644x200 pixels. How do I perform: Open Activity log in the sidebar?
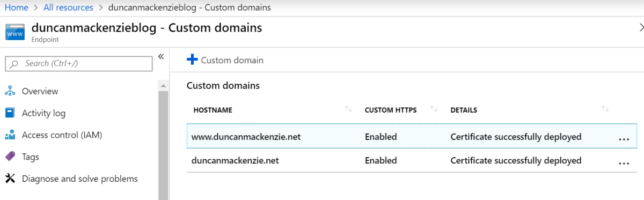coord(43,113)
